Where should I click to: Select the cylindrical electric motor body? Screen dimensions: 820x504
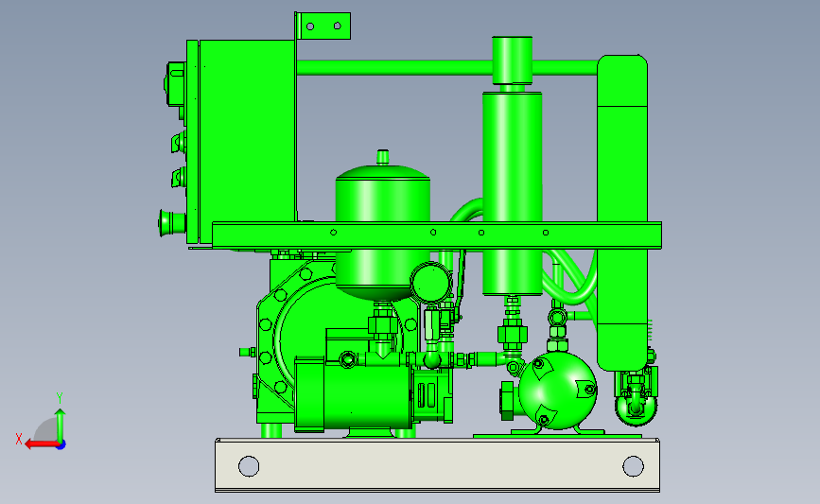(x=353, y=394)
